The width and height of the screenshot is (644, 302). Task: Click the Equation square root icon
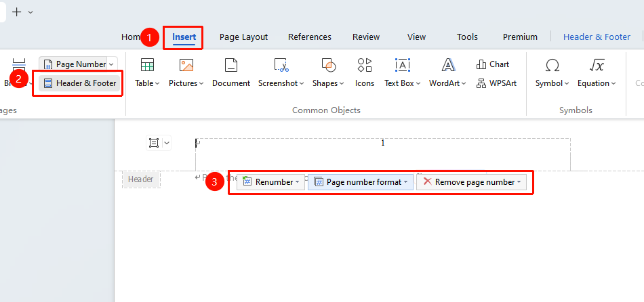coord(597,65)
